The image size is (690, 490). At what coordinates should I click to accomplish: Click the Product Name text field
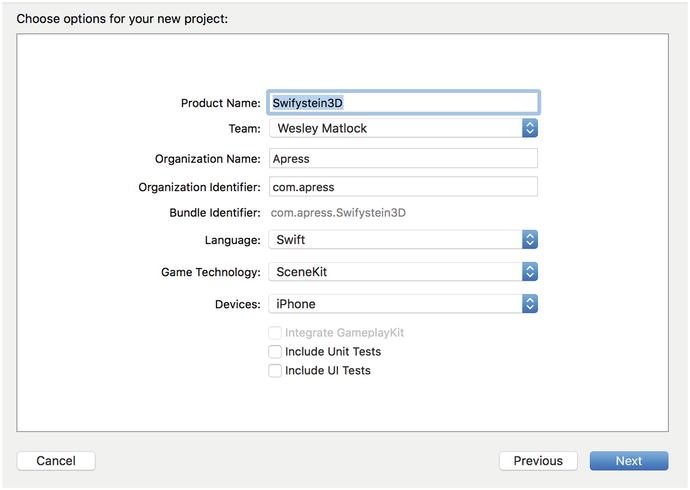tap(403, 103)
